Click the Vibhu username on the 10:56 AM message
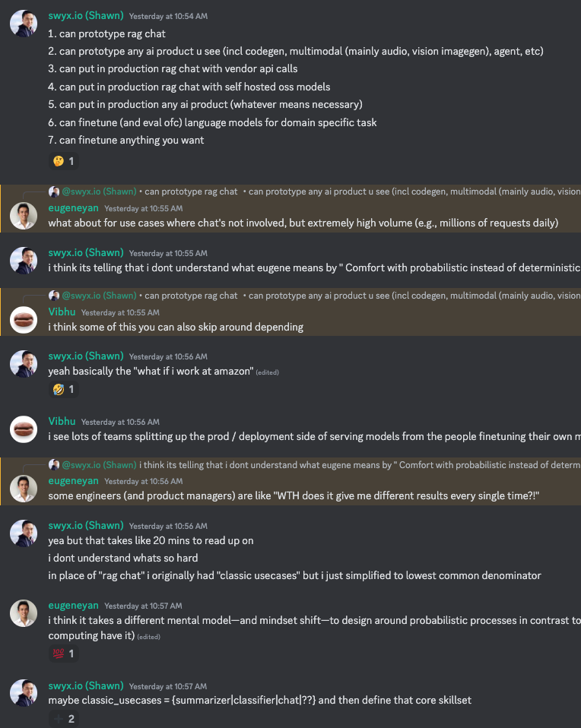This screenshot has height=728, width=581. (x=62, y=422)
